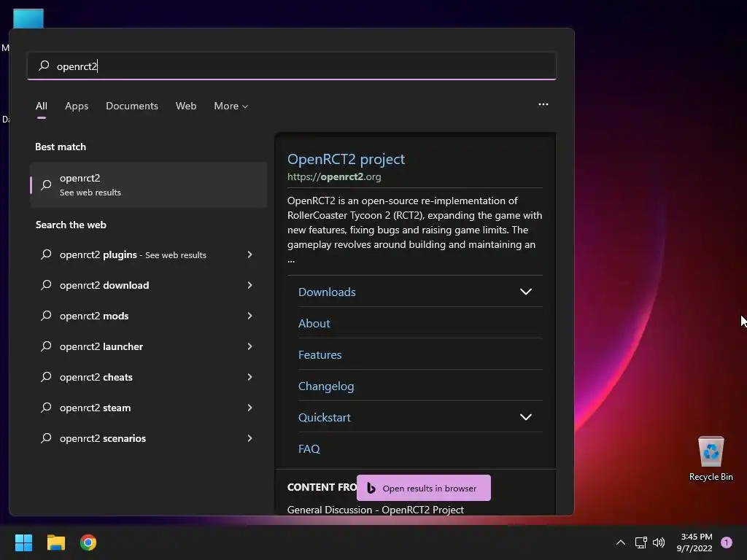Viewport: 747px width, 560px height.
Task: Switch to the Web search tab
Action: 186,106
